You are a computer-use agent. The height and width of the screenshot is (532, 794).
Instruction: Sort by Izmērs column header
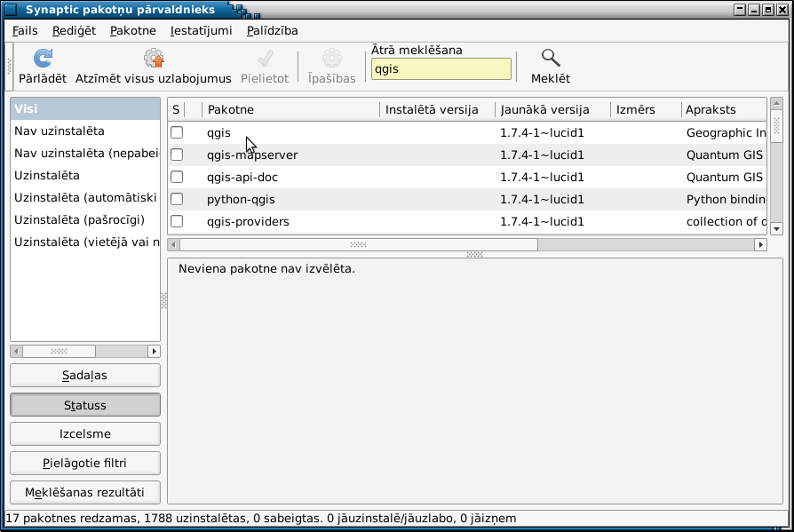click(647, 110)
